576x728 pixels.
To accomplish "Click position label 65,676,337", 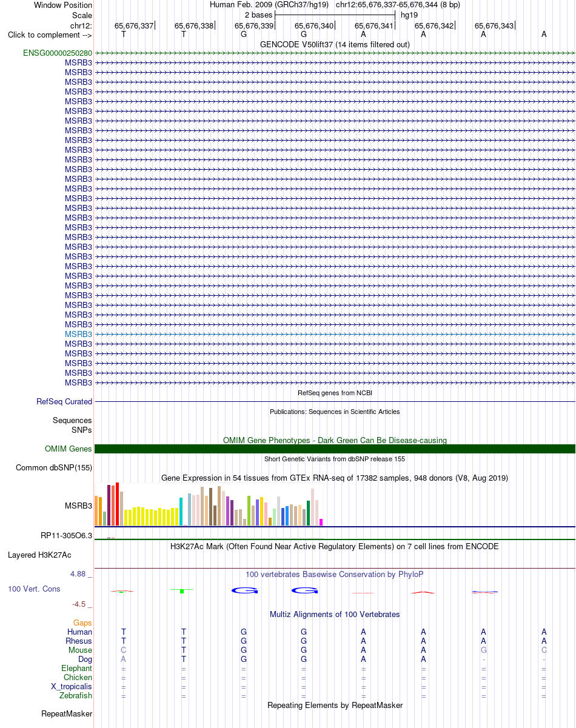I will [134, 25].
